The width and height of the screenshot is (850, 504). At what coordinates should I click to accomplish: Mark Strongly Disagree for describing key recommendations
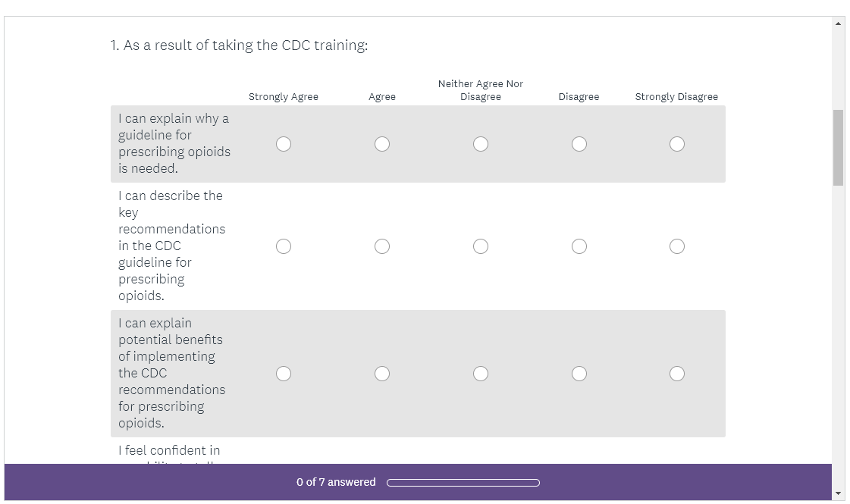(x=677, y=246)
